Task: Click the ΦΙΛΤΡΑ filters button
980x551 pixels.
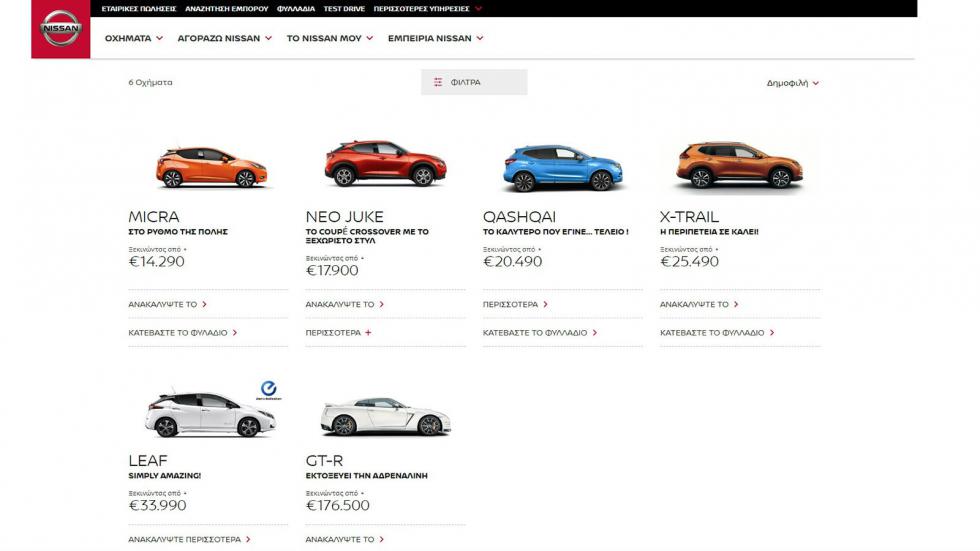Action: [474, 82]
